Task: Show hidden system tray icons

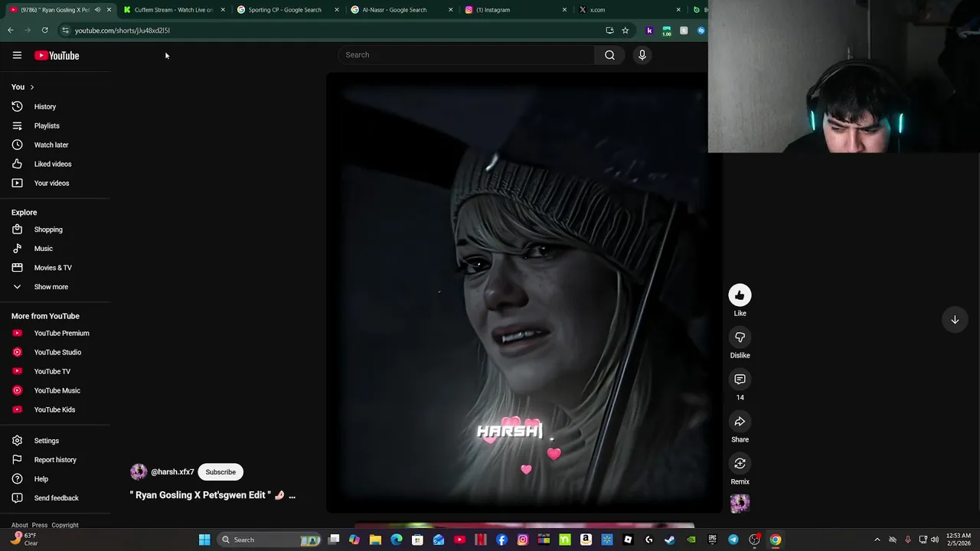Action: pyautogui.click(x=877, y=540)
